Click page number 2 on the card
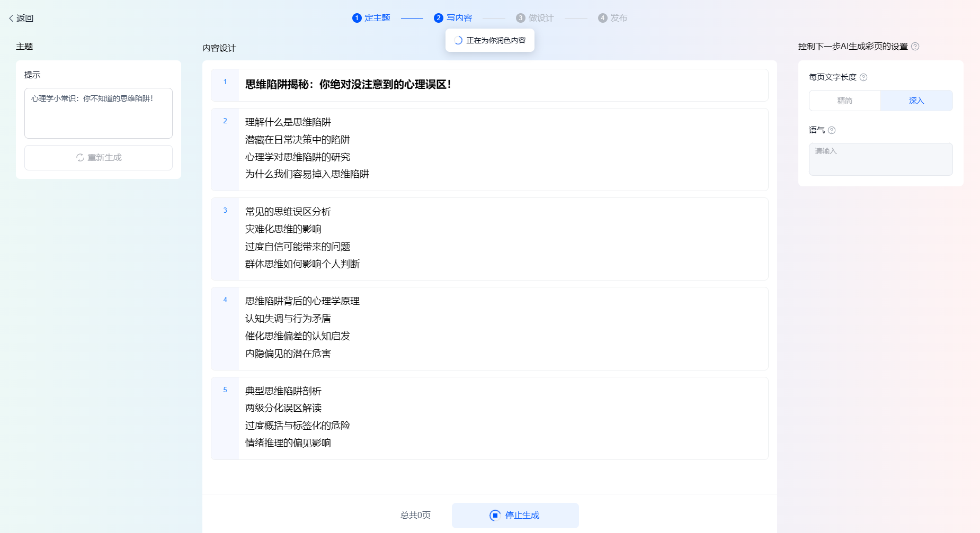The height and width of the screenshot is (533, 980). [x=225, y=121]
